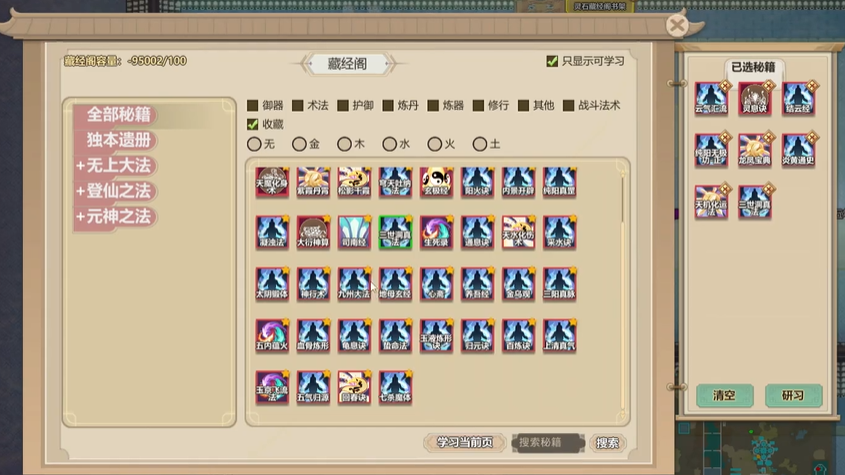845x475 pixels.
Task: Click the 研习 study button
Action: tap(793, 395)
